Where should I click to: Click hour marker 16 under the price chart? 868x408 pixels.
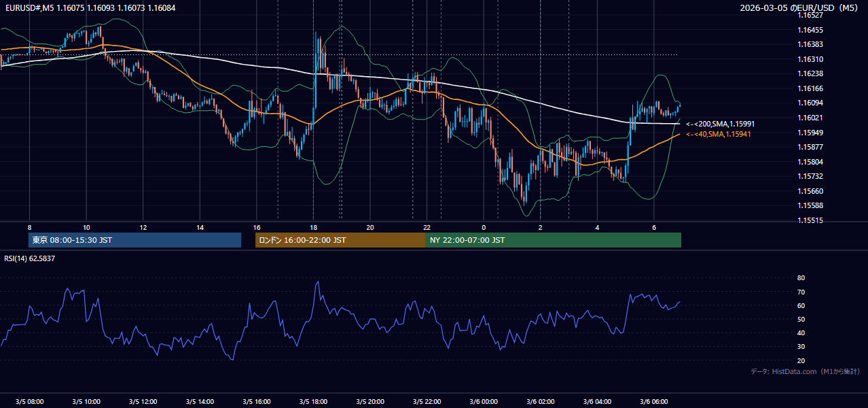(x=256, y=227)
